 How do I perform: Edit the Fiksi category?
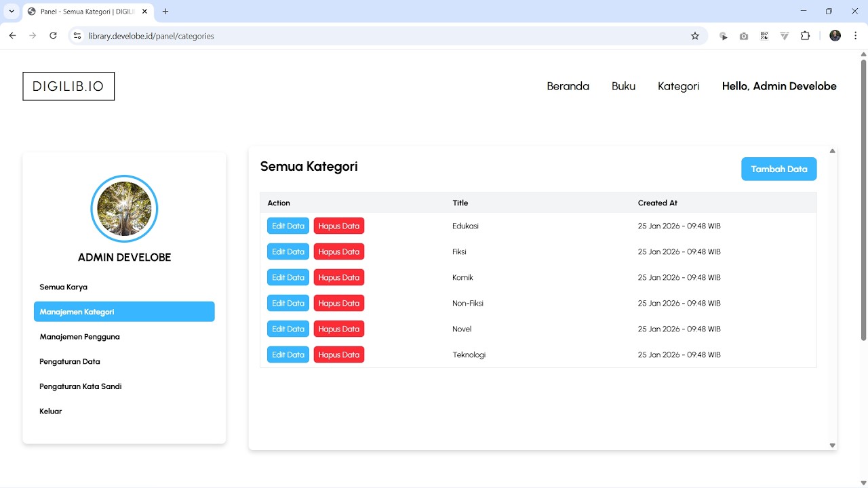[x=288, y=251]
